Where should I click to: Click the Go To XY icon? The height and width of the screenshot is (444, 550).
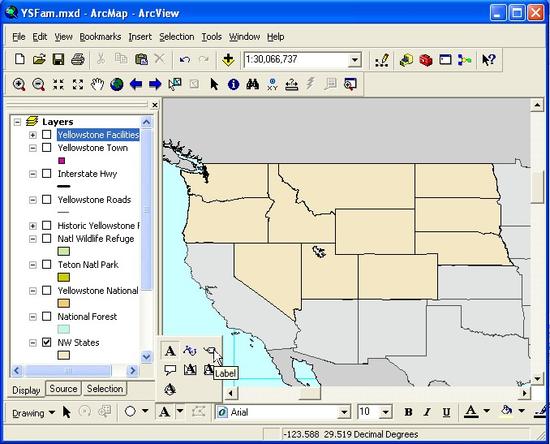(x=272, y=84)
